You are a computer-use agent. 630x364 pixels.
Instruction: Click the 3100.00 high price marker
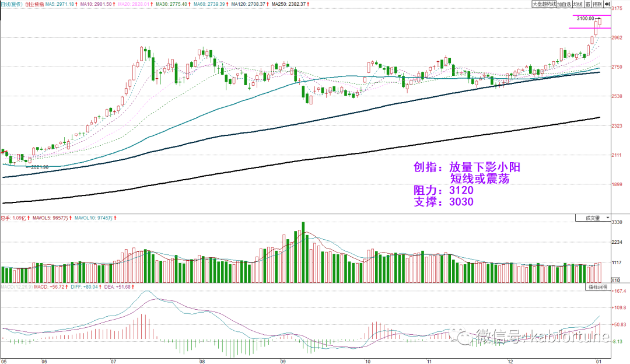tap(585, 19)
